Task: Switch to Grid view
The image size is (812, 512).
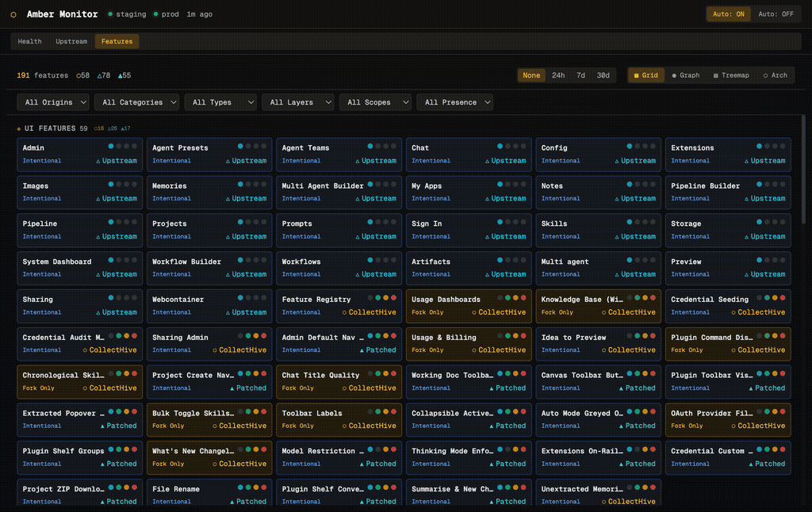Action: [x=645, y=75]
